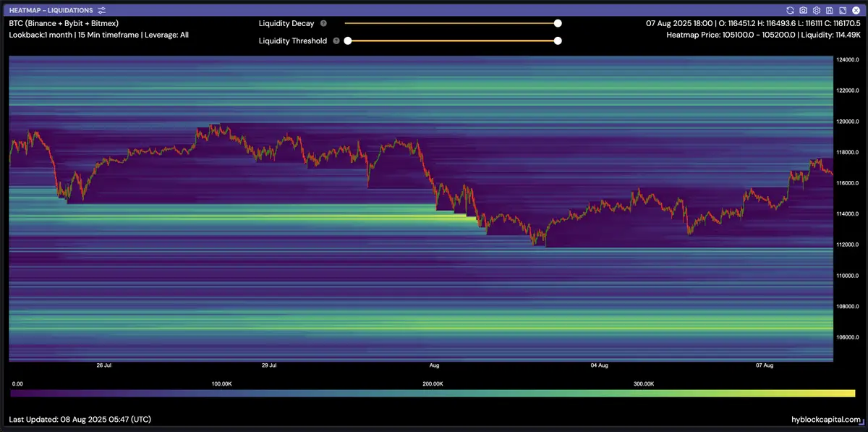Screen dimensions: 868x432
Task: Click the 124000.0 price axis label
Action: tap(847, 60)
